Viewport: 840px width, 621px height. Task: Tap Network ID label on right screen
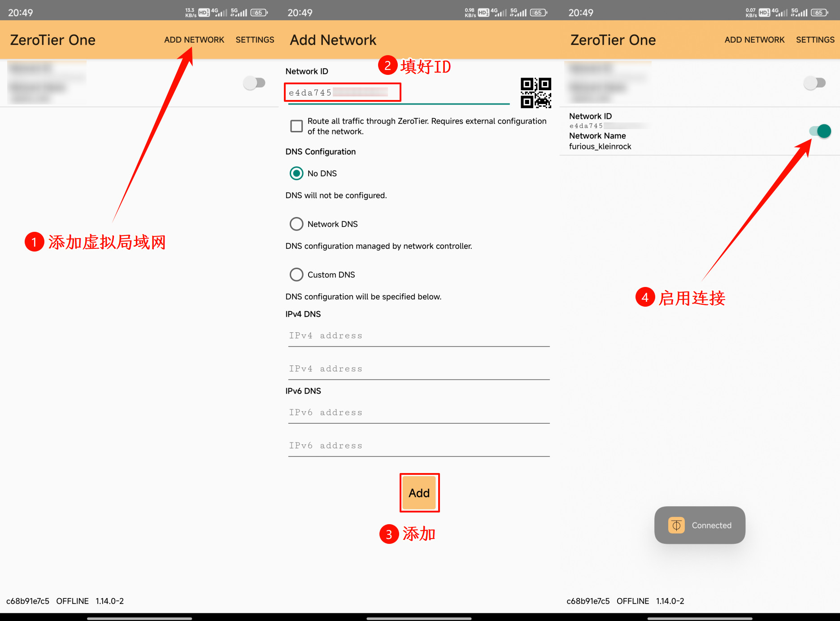pyautogui.click(x=590, y=116)
